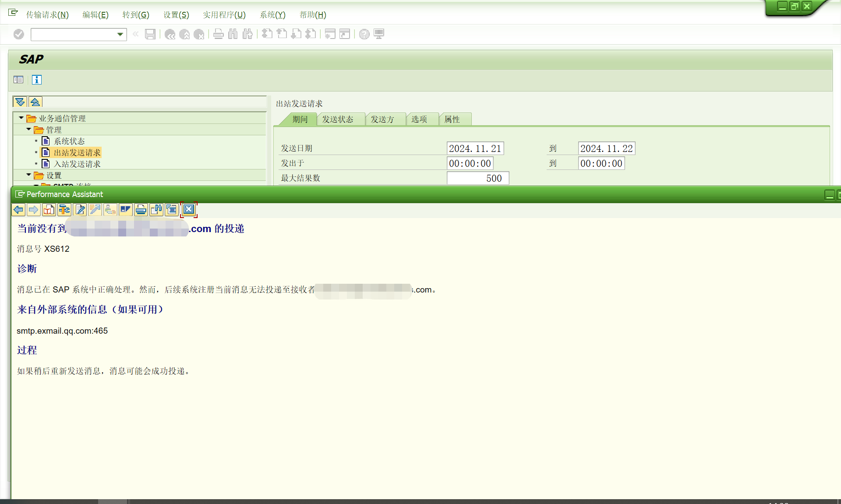Screen dimensions: 841x504
Task: Click the list view icon under SAP title
Action: click(x=18, y=80)
